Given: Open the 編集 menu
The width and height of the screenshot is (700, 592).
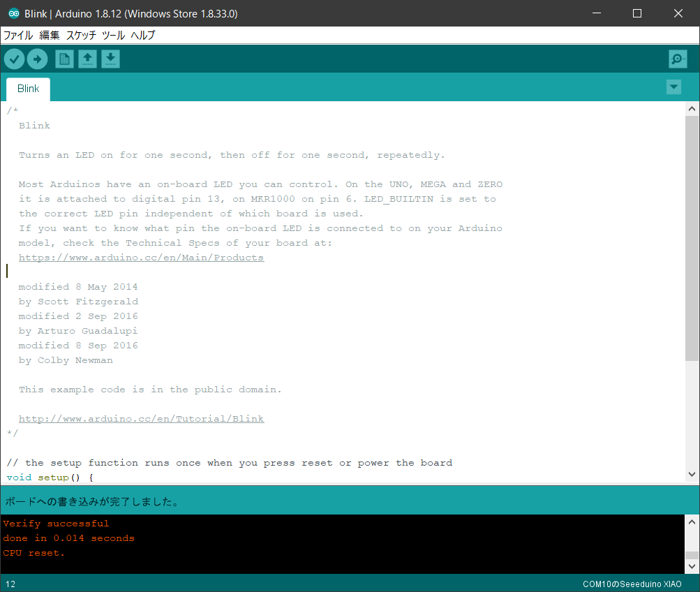Looking at the screenshot, I should pos(49,36).
